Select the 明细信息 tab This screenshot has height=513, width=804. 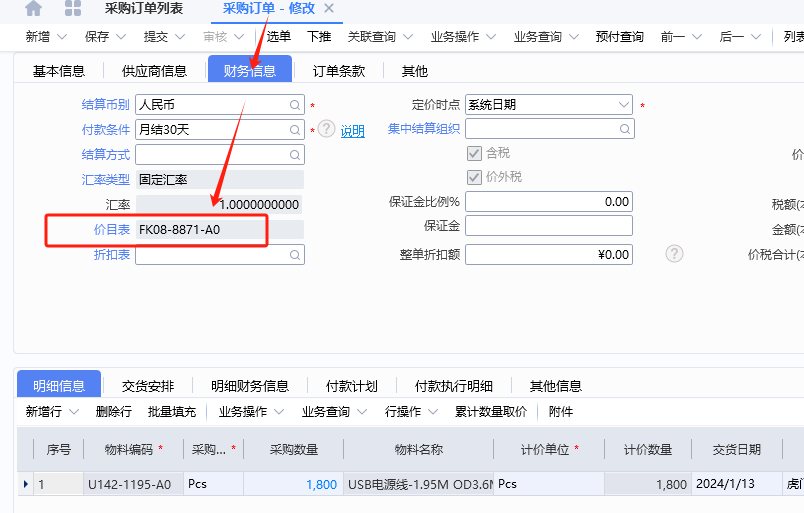coord(59,384)
